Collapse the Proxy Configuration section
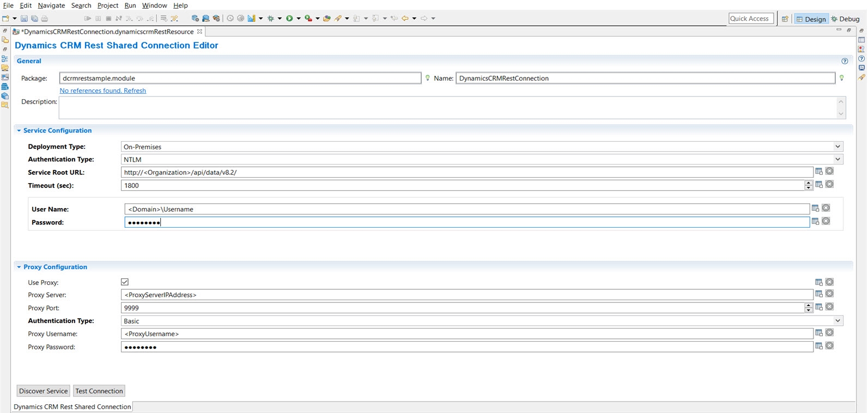868x413 pixels. coord(19,267)
